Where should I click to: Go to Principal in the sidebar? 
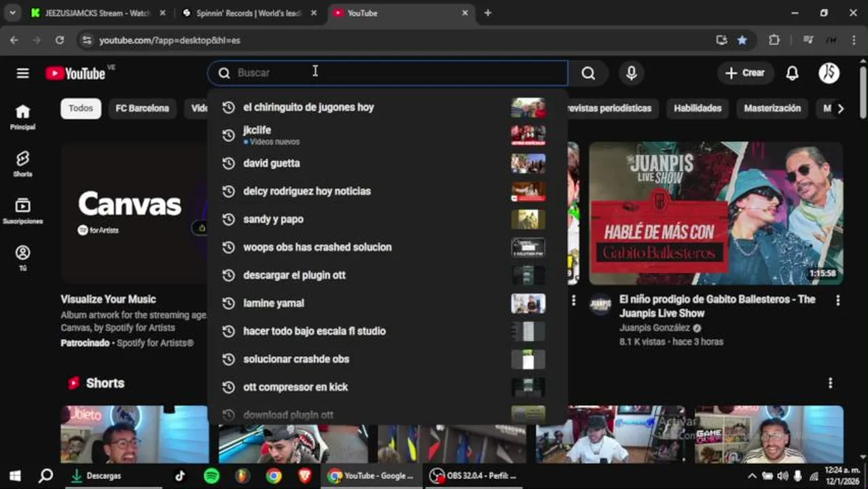22,117
